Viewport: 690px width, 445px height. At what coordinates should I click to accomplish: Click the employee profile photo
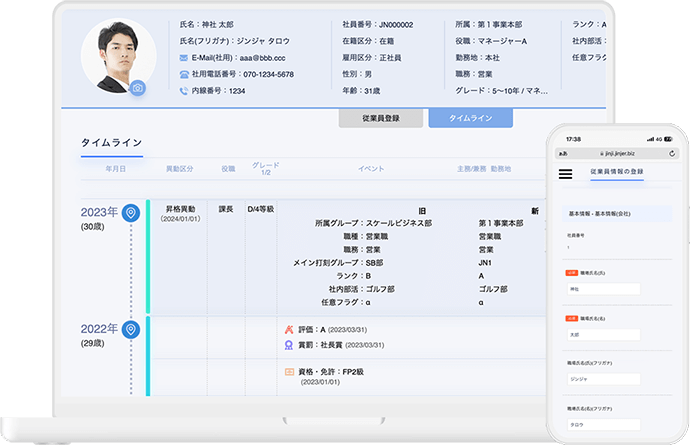click(x=114, y=57)
